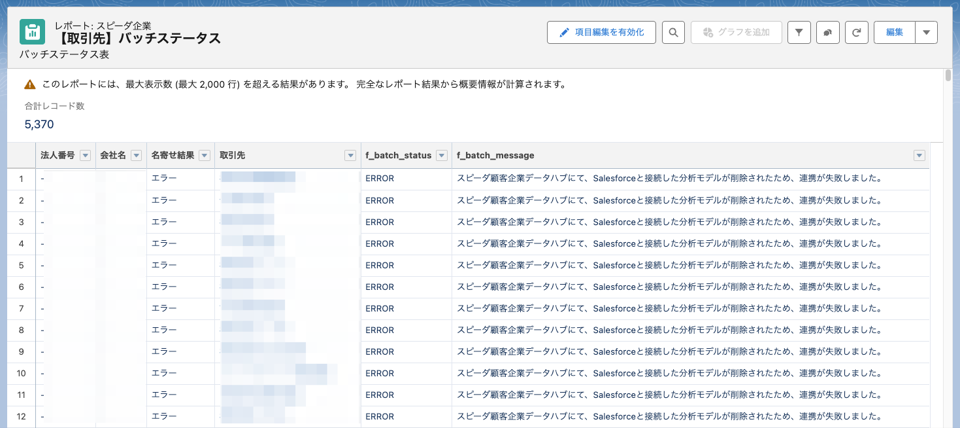Click the ERROR status cell in row 11
The height and width of the screenshot is (428, 960).
click(x=407, y=395)
